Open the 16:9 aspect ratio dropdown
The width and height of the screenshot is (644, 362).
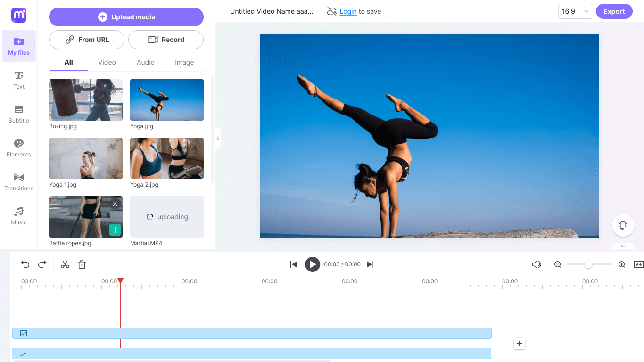pos(575,11)
